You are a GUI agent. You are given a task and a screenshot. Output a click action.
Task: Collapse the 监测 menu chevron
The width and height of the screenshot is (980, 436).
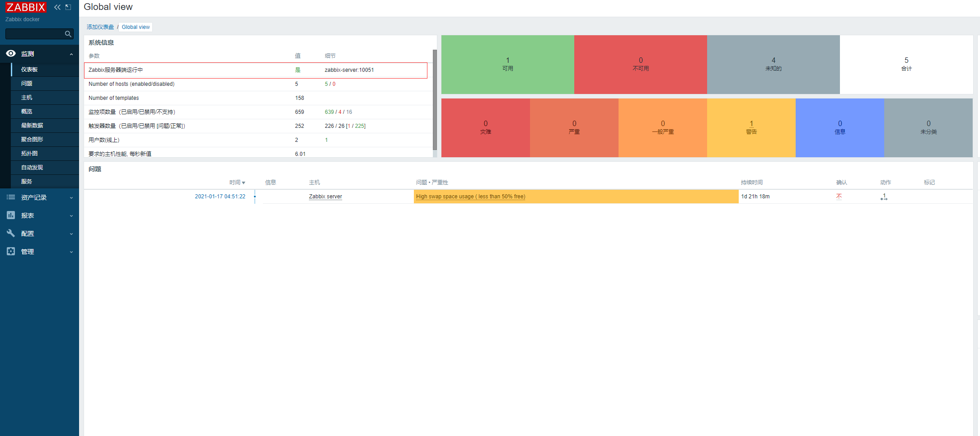click(x=71, y=54)
